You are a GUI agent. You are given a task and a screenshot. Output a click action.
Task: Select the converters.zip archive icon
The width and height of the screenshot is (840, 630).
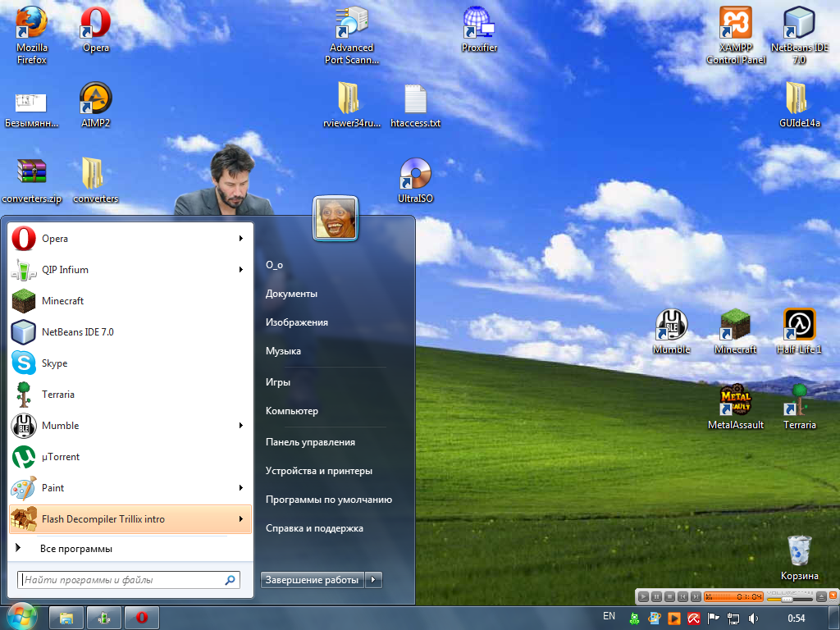click(x=32, y=180)
